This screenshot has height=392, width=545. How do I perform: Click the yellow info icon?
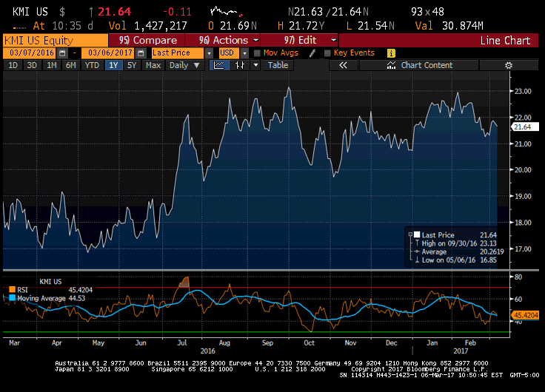coord(391,53)
